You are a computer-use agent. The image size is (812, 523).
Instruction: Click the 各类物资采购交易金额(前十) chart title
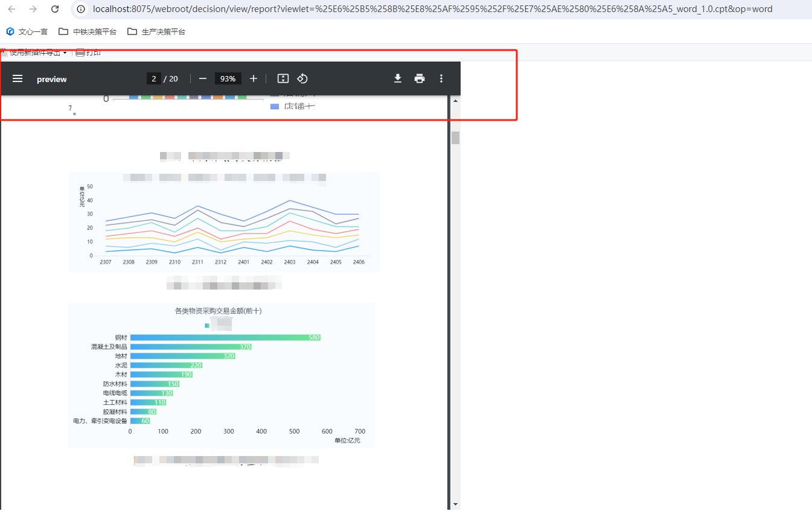[219, 311]
